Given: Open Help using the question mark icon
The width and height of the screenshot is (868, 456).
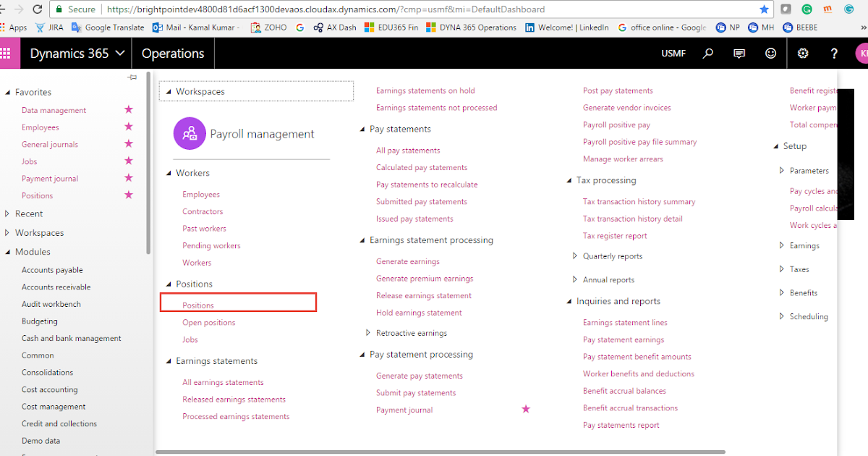Looking at the screenshot, I should point(833,53).
